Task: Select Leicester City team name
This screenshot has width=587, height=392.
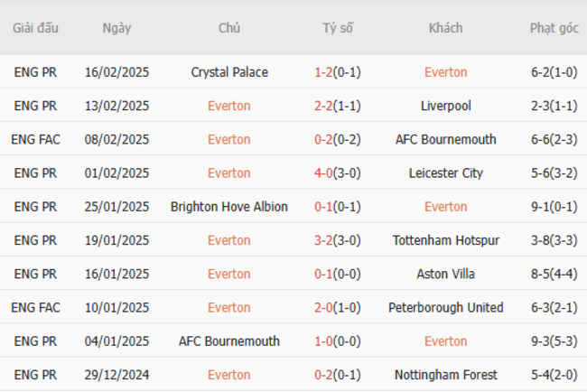Action: [445, 173]
